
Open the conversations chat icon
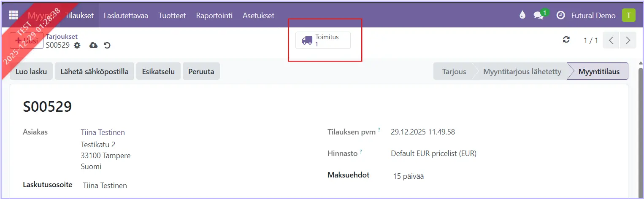[x=538, y=15]
